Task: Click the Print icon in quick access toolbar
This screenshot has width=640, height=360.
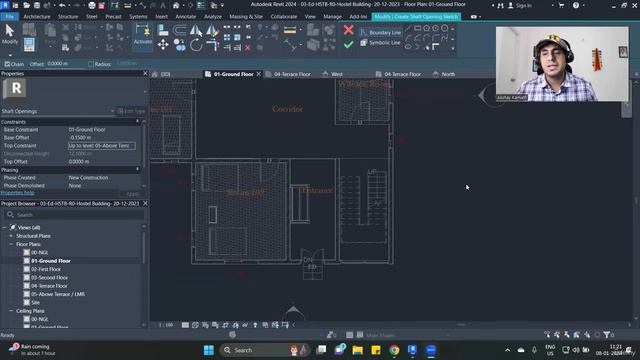Action: click(92, 5)
